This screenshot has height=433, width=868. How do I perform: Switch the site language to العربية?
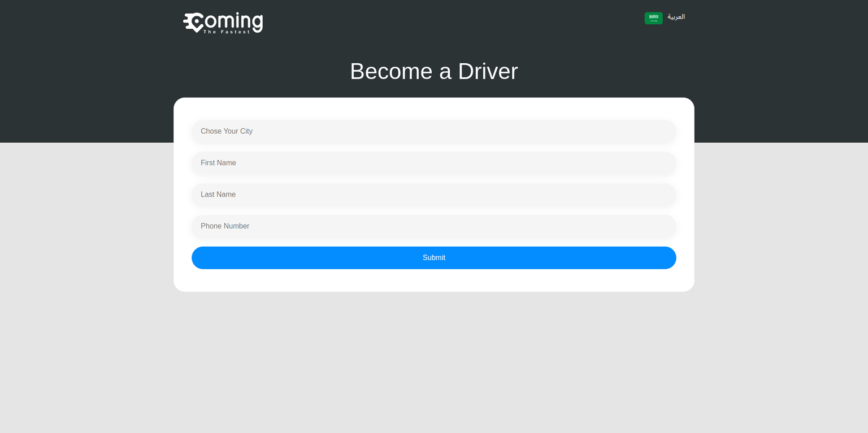(x=676, y=17)
